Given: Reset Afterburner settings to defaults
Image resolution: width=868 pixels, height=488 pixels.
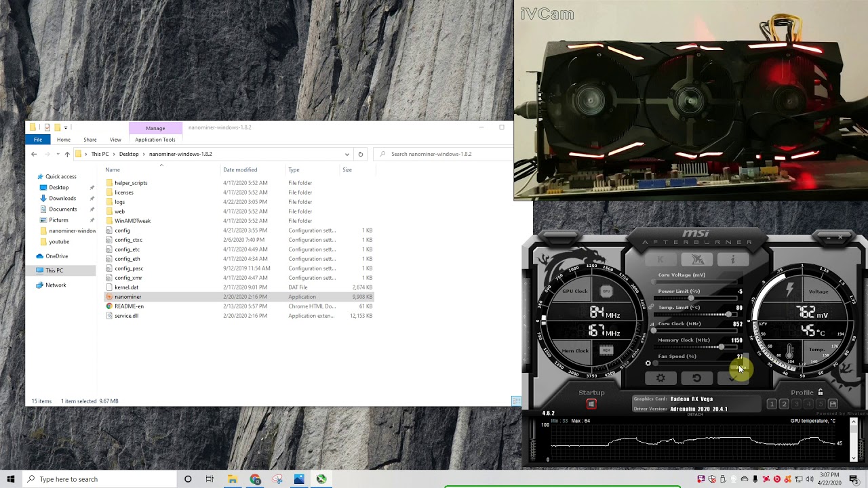Looking at the screenshot, I should [x=696, y=378].
